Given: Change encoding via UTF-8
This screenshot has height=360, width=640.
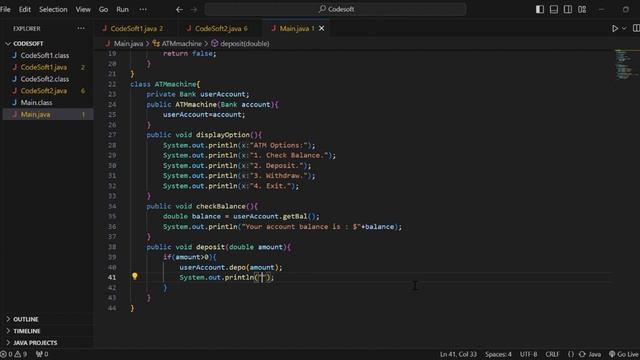Looking at the screenshot, I should (x=529, y=354).
